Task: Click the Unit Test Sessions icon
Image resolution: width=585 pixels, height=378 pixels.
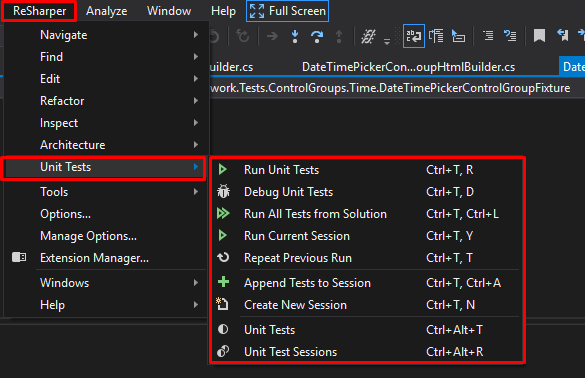Action: pos(223,351)
